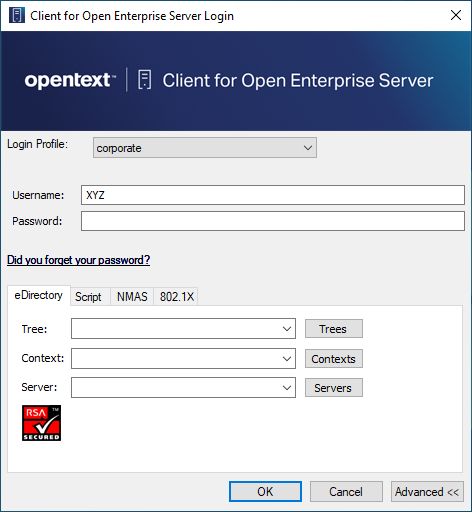Close the login dialog window
Screen dimensions: 472x512
(456, 15)
